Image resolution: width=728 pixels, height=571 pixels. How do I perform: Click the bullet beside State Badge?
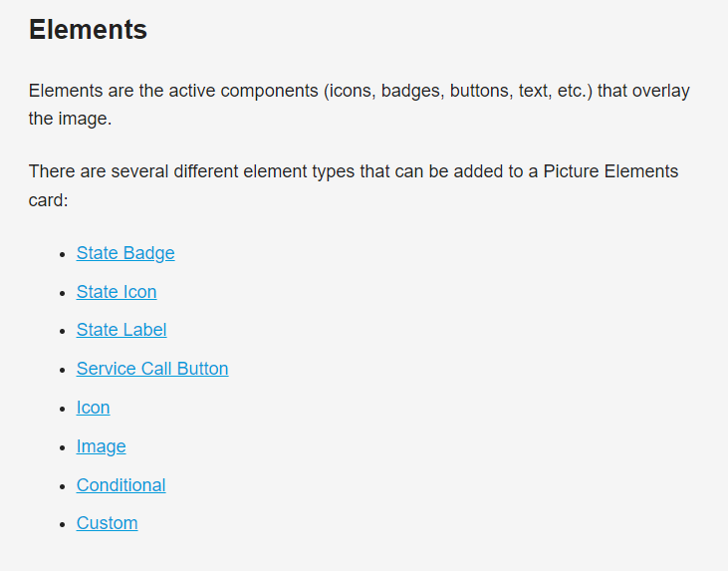click(63, 254)
